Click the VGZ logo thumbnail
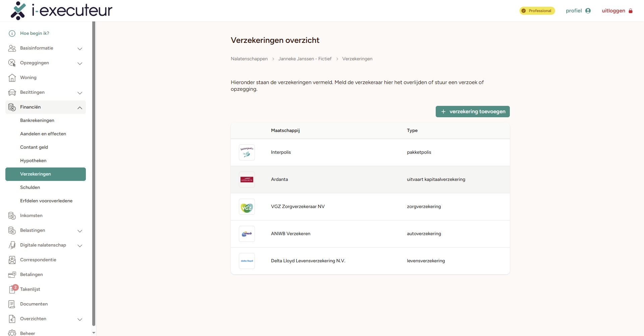 pyautogui.click(x=247, y=207)
